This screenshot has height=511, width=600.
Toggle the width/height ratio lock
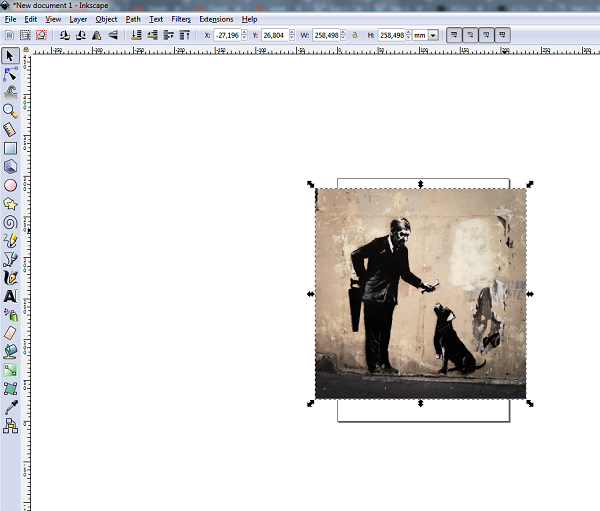355,35
